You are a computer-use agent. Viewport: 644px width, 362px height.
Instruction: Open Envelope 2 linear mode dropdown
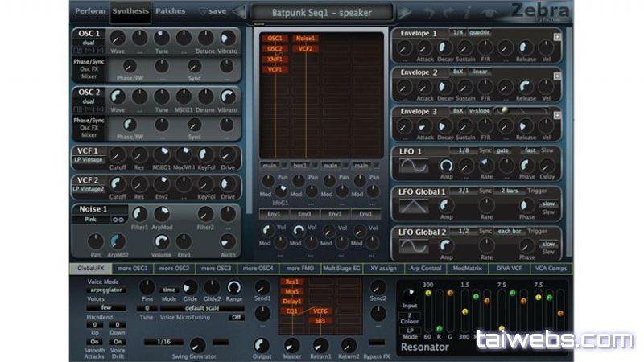point(481,72)
